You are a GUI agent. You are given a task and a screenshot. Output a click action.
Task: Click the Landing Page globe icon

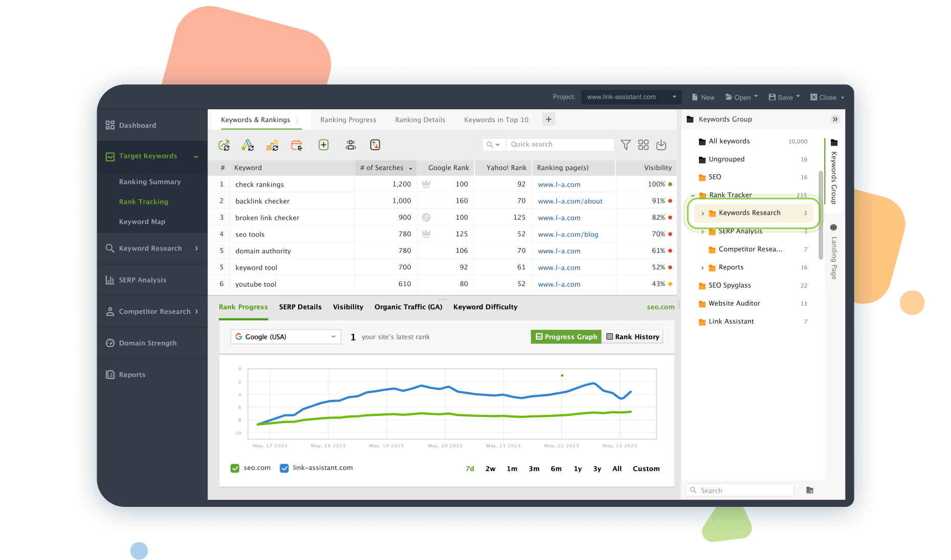click(834, 227)
